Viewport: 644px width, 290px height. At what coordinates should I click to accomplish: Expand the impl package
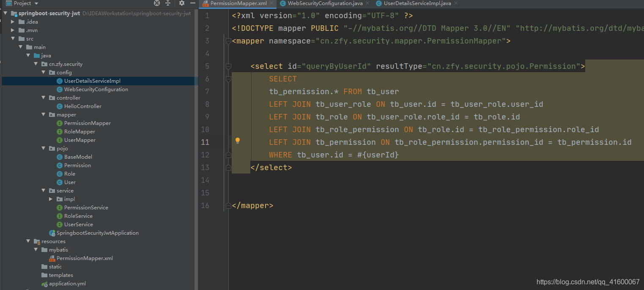pos(51,199)
